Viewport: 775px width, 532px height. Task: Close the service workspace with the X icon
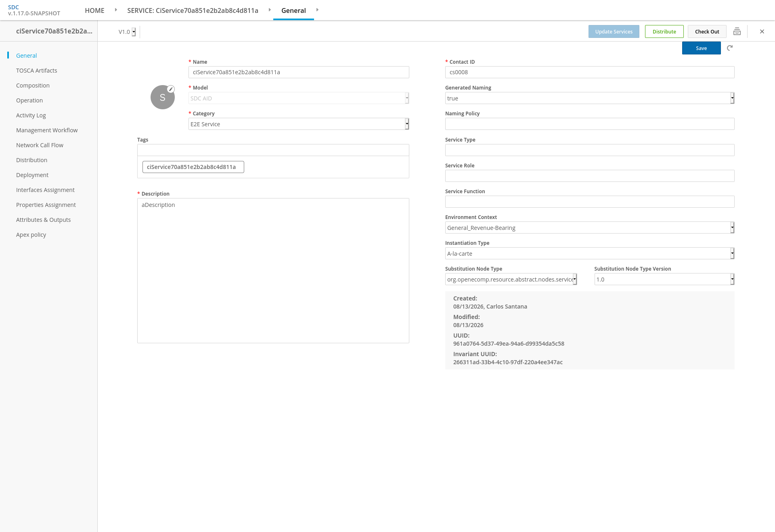(x=762, y=31)
